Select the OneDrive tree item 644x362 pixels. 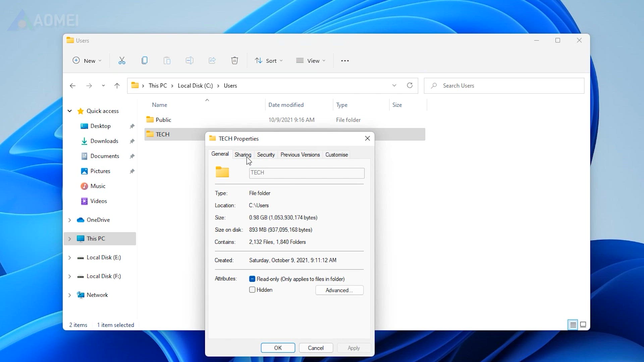(98, 220)
